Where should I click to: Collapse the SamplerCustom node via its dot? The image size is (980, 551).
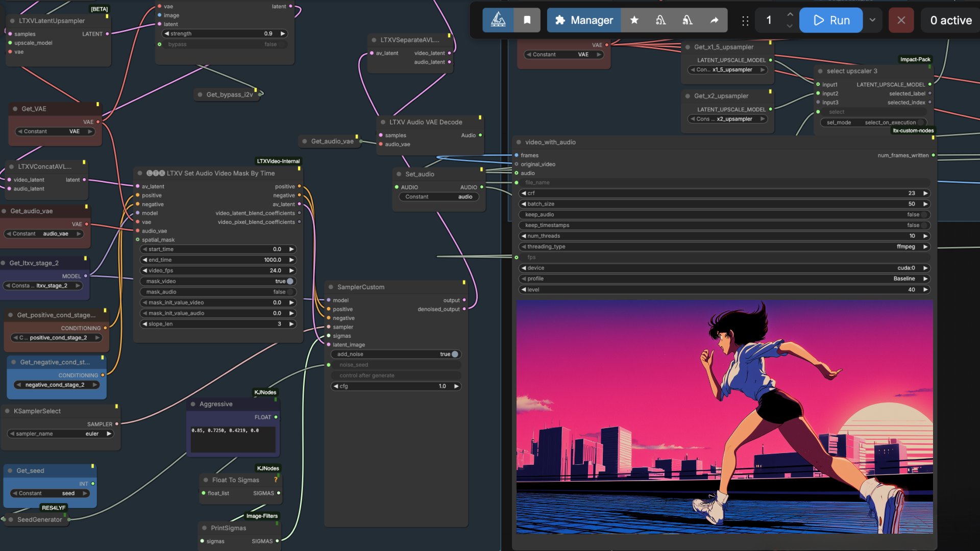click(331, 287)
